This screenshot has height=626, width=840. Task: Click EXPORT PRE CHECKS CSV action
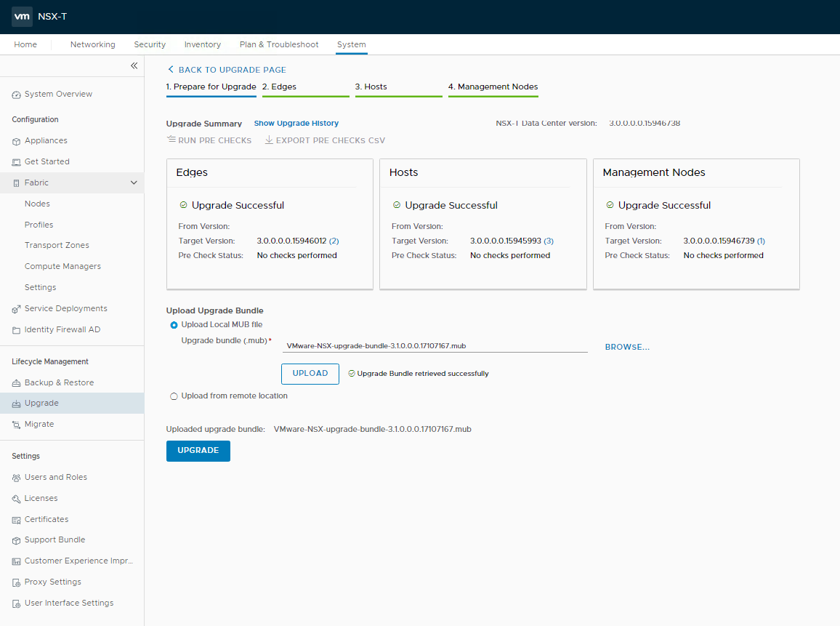pyautogui.click(x=330, y=140)
